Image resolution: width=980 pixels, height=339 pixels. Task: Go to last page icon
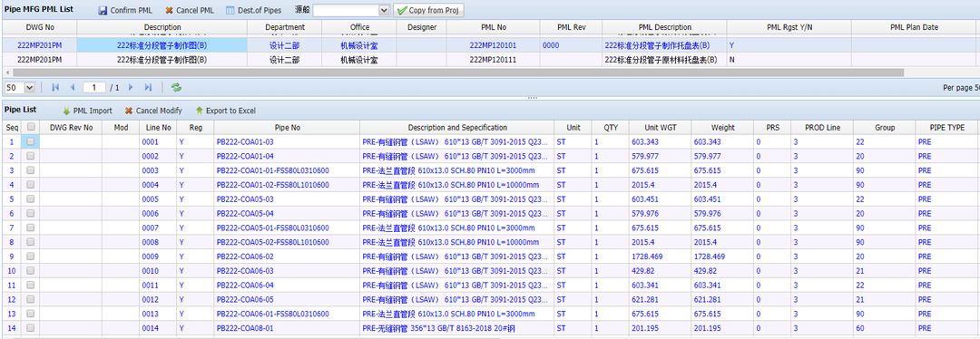click(148, 87)
